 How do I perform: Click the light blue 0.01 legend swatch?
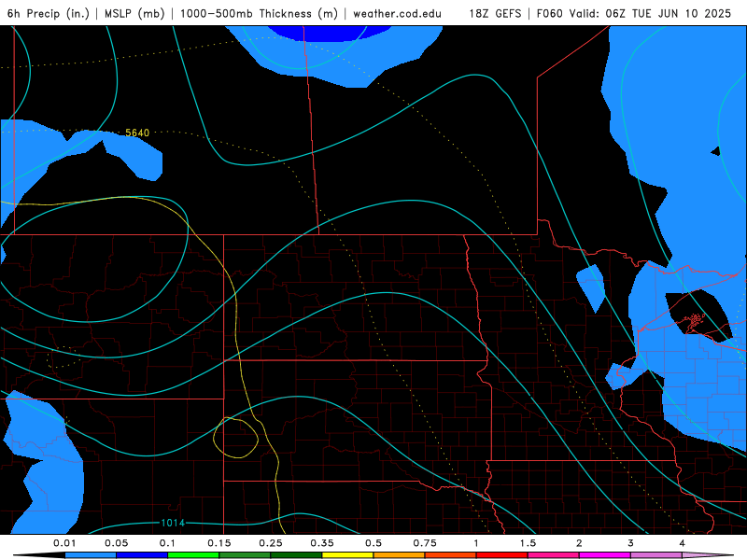(x=91, y=555)
